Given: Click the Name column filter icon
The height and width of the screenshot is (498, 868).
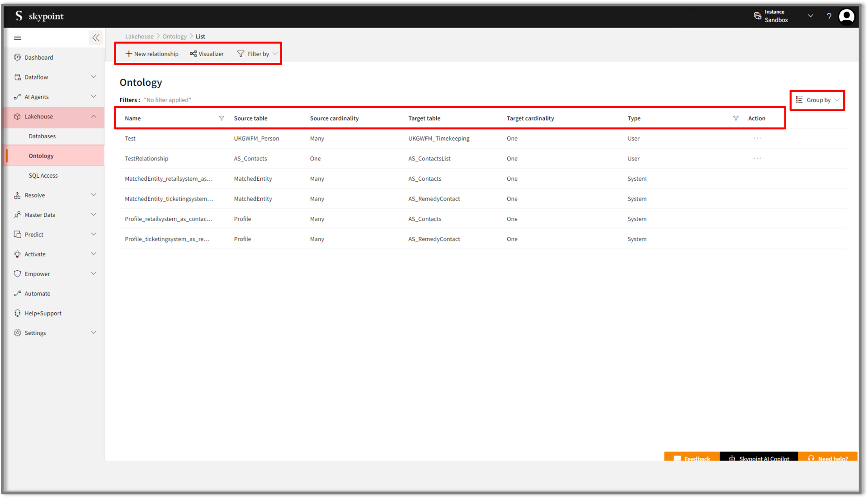Looking at the screenshot, I should [x=221, y=118].
